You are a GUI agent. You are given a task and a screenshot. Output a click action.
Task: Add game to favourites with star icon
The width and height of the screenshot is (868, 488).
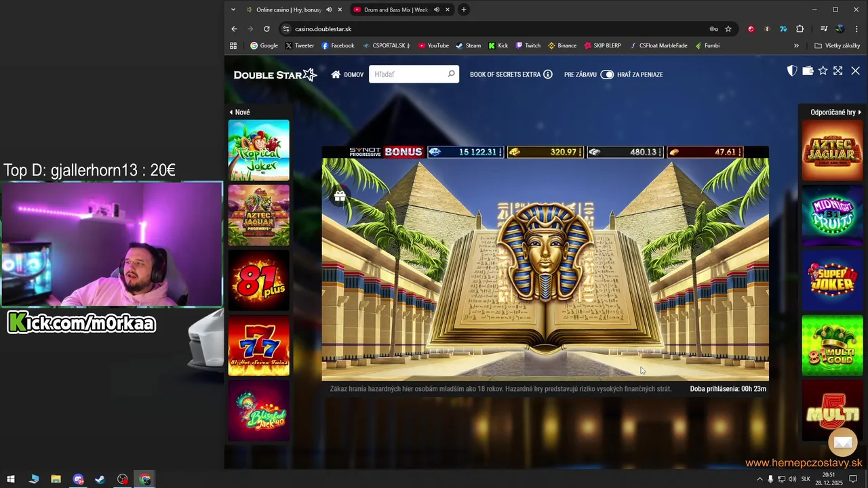pyautogui.click(x=823, y=70)
